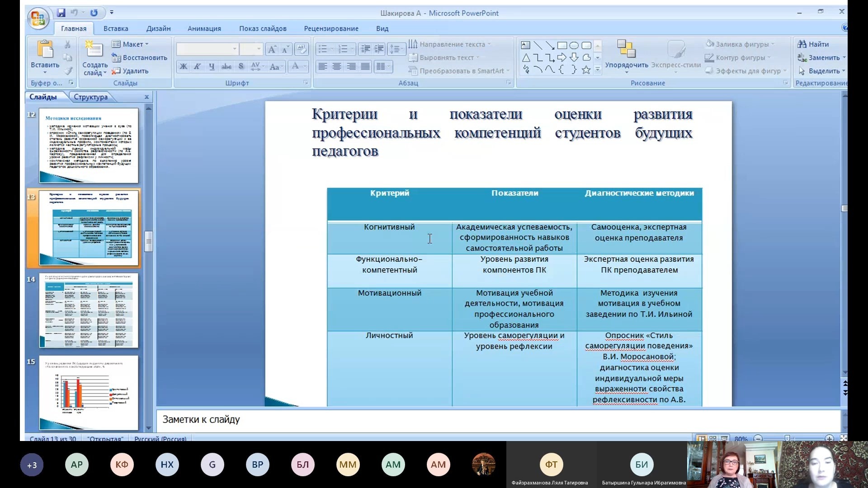Image resolution: width=868 pixels, height=488 pixels.
Task: Switch to Структура outline tab
Action: (90, 97)
